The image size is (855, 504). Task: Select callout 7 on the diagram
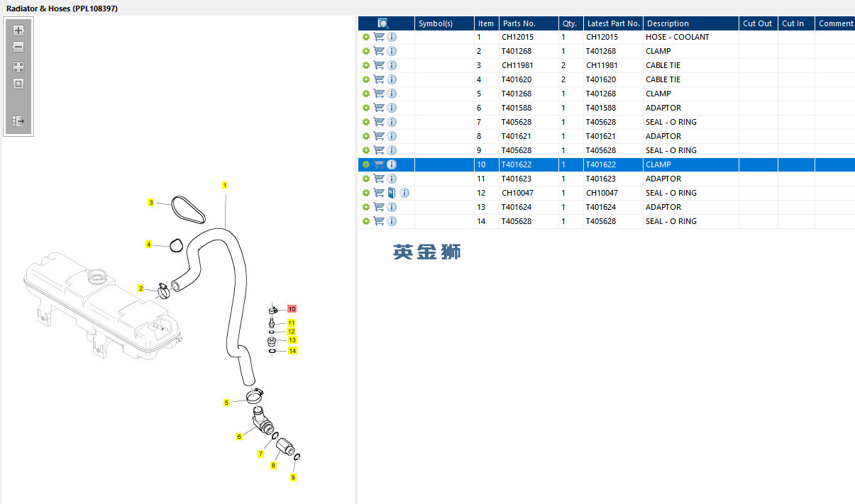click(x=260, y=454)
